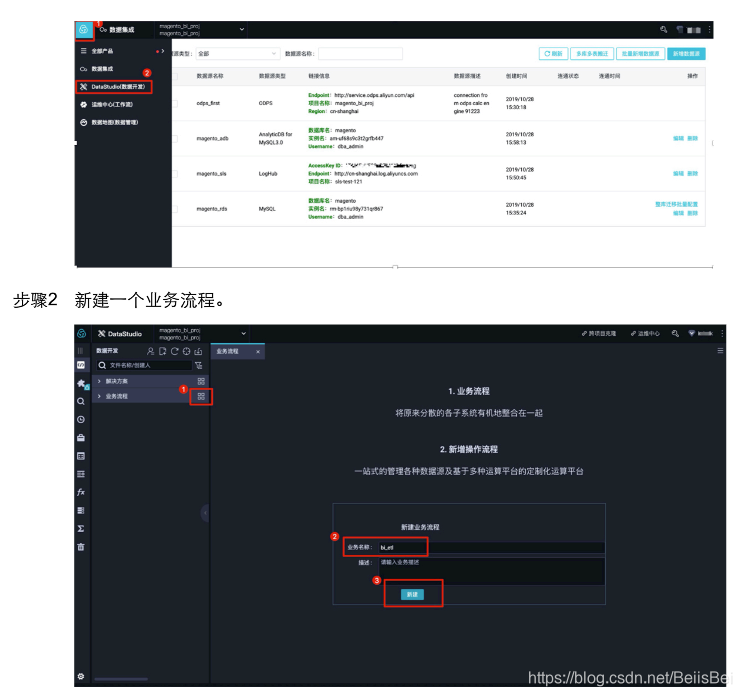The image size is (742, 697).
Task: Click 删除 link in magento_sls row
Action: (x=693, y=174)
